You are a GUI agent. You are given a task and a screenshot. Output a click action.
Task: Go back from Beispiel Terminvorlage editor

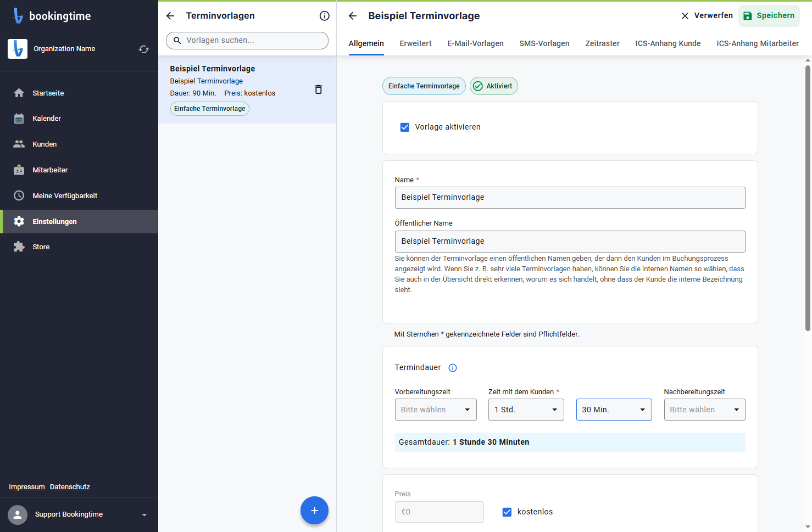(353, 16)
